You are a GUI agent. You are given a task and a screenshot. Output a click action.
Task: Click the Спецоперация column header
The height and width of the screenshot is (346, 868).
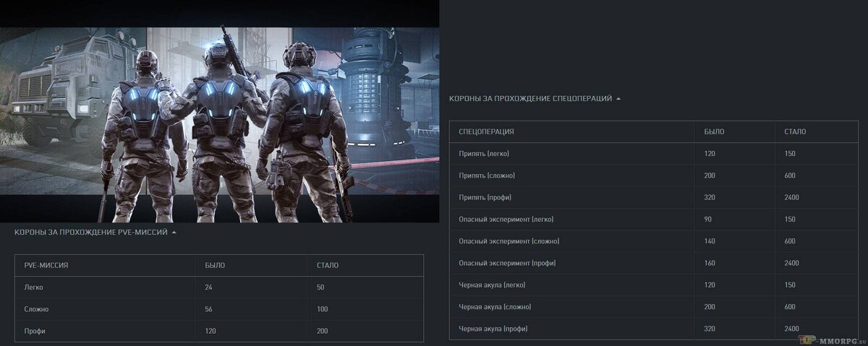tap(486, 132)
